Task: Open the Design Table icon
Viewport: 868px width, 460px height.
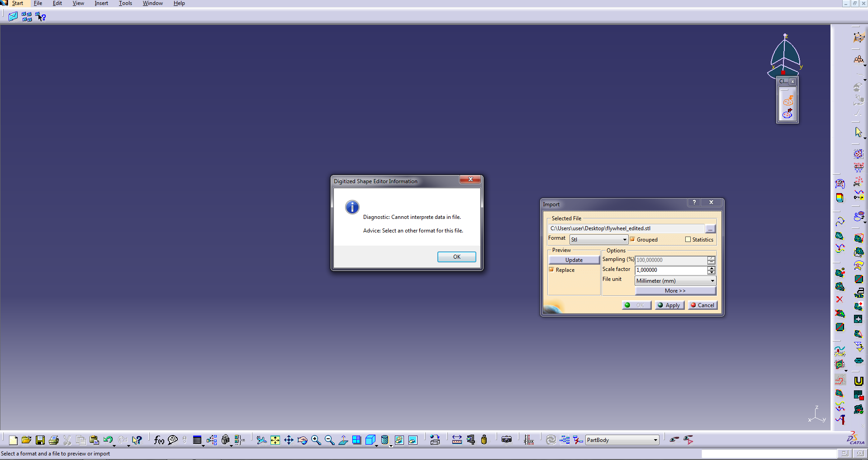Action: coord(197,440)
